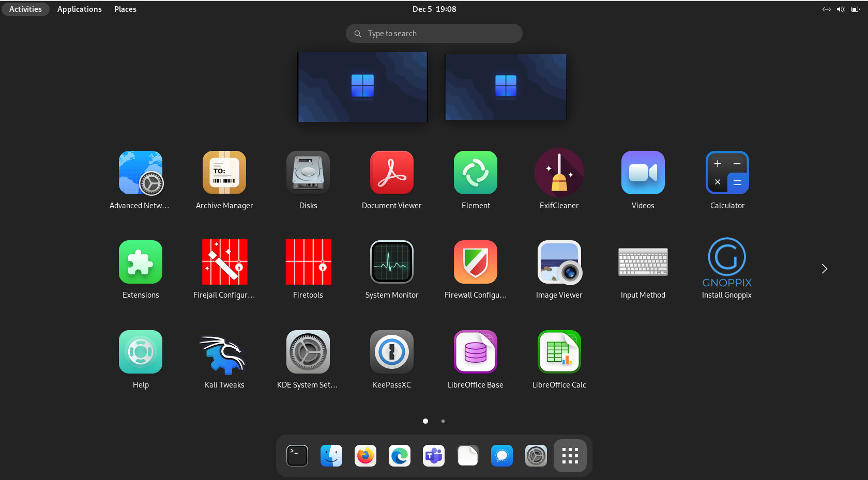This screenshot has width=868, height=480.
Task: Open the Places menu
Action: 125,9
